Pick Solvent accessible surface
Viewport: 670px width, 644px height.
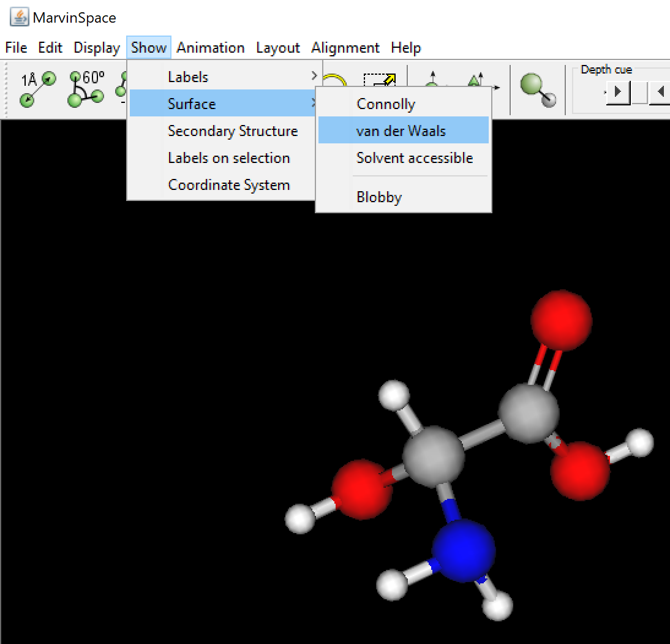pyautogui.click(x=415, y=158)
